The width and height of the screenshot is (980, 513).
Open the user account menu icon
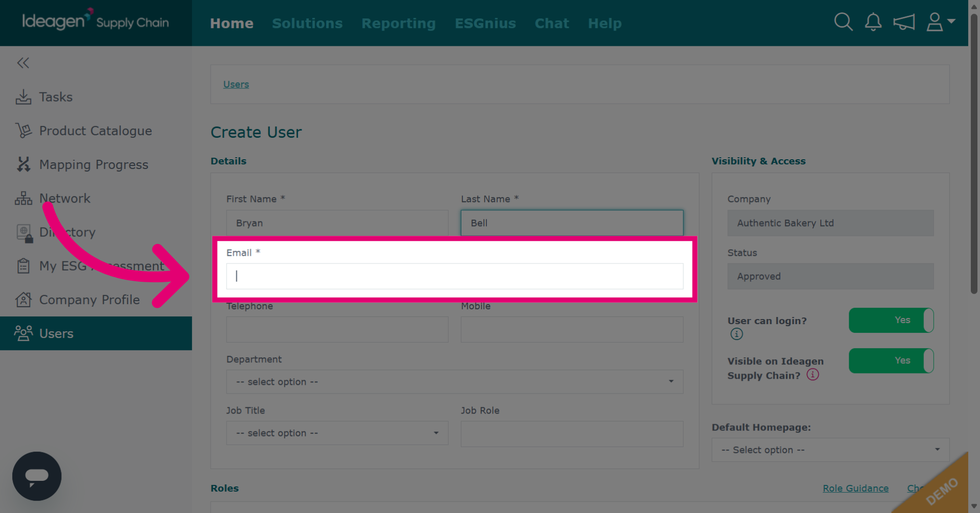pyautogui.click(x=940, y=22)
